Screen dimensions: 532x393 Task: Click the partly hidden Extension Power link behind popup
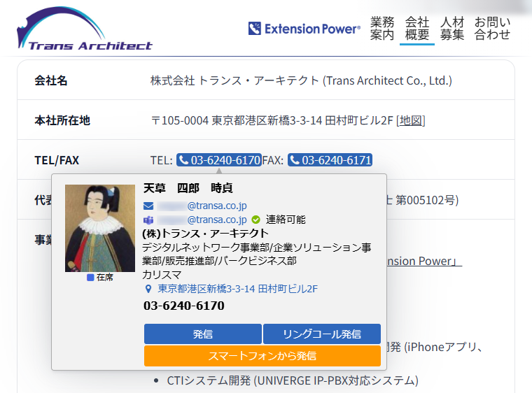(424, 261)
